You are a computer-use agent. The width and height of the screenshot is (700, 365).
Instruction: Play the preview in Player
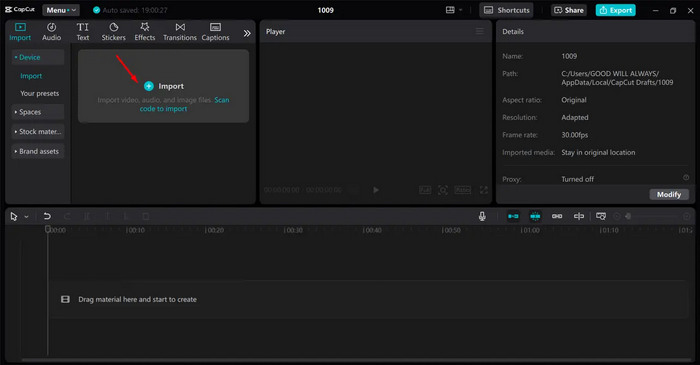(x=375, y=190)
